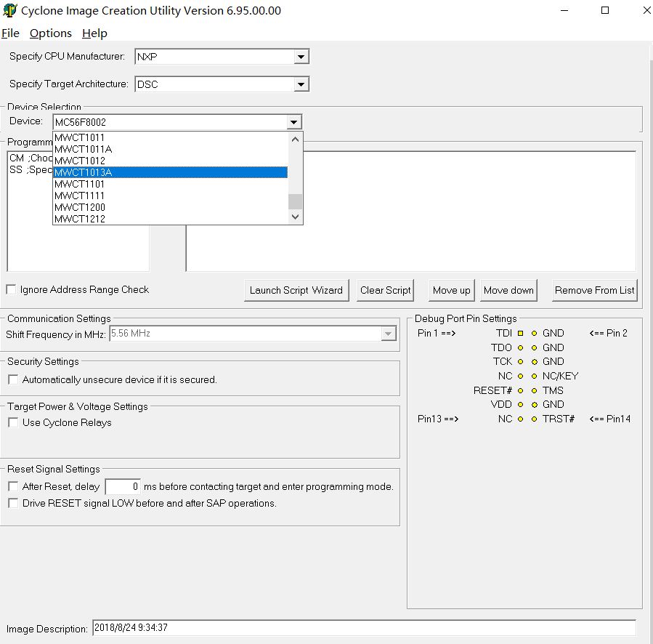Viewport: 653px width, 644px height.
Task: Open Target Architecture dropdown showing DSC
Action: [x=301, y=84]
